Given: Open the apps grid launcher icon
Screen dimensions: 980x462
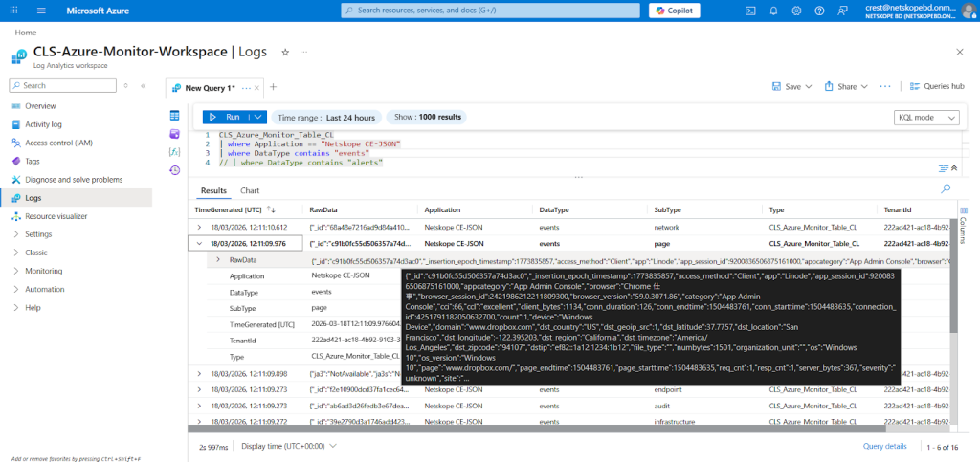Looking at the screenshot, I should [x=13, y=11].
